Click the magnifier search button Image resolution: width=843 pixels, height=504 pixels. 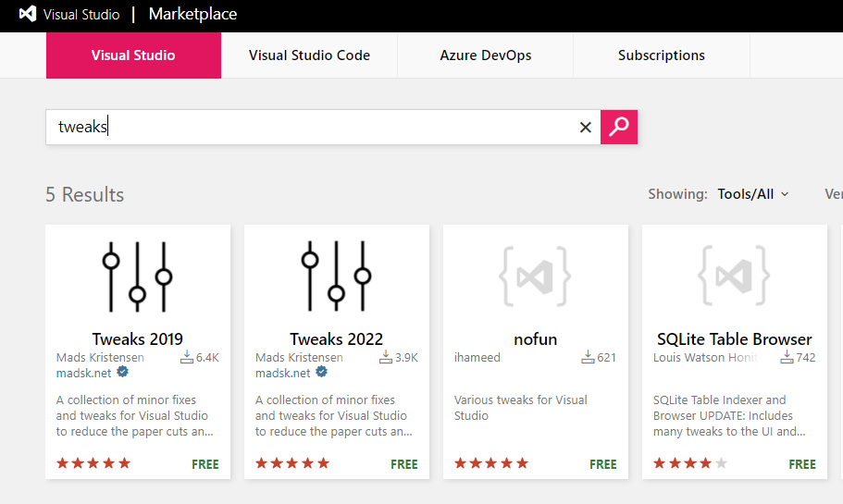[x=619, y=128]
